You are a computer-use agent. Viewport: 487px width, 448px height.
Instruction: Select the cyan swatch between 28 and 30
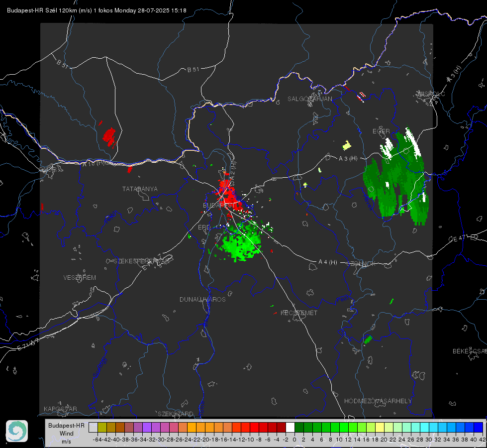tap(425, 427)
